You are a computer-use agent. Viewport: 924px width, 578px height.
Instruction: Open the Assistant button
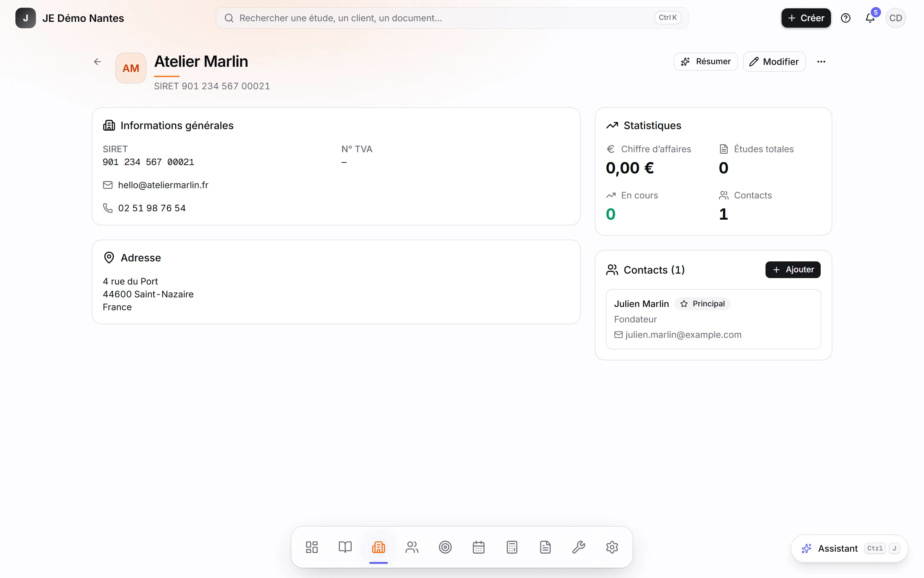click(850, 548)
